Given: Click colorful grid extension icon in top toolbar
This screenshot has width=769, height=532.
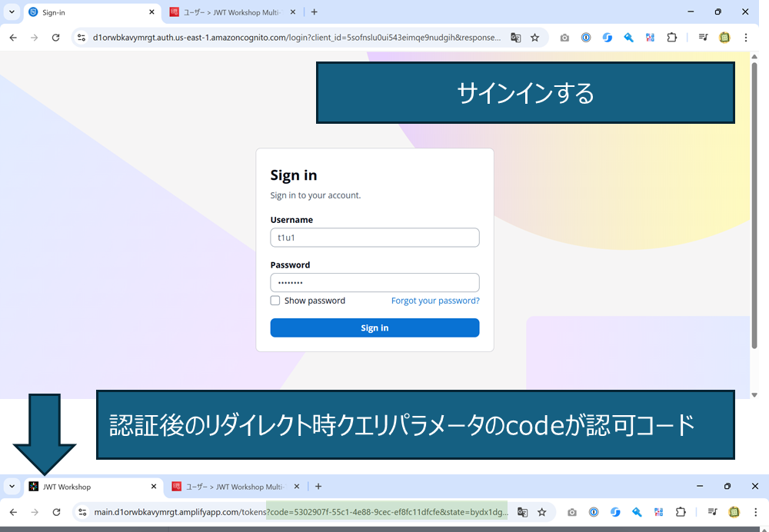Looking at the screenshot, I should click(x=651, y=37).
